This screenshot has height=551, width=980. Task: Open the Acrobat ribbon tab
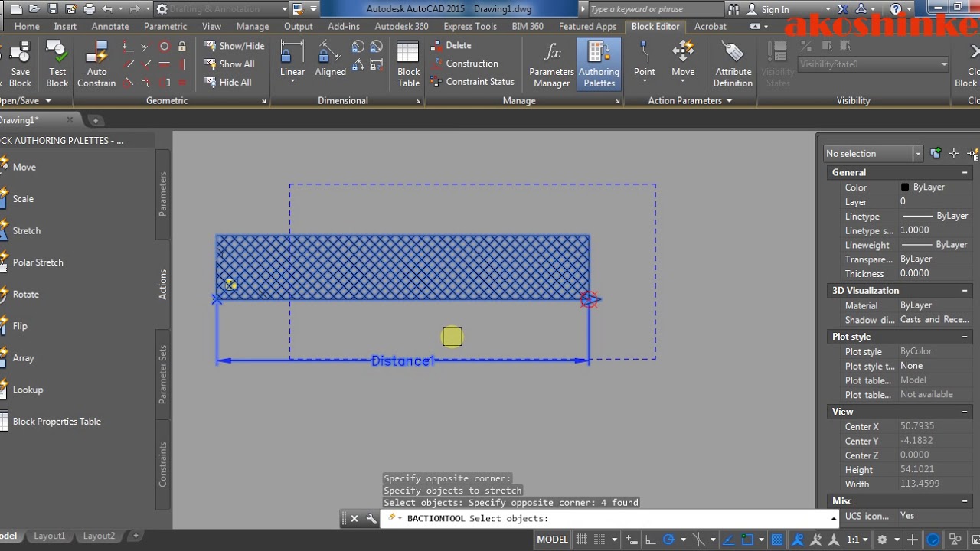click(x=710, y=26)
